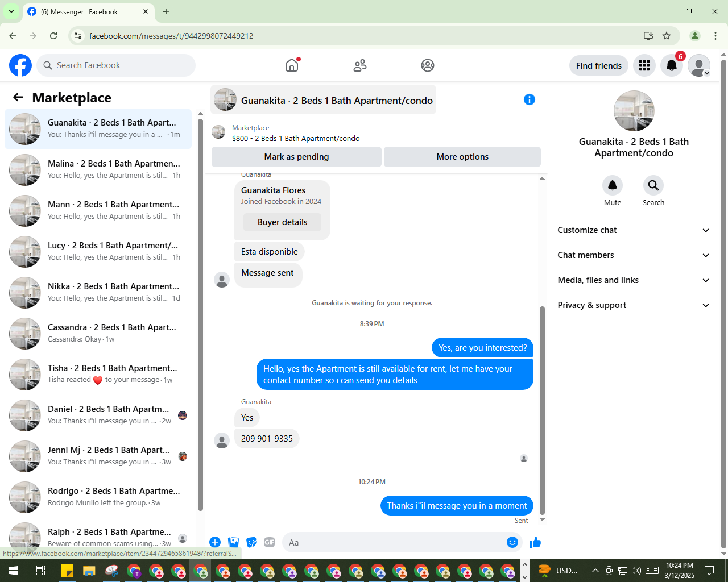Bookmark this page with the star icon

click(x=667, y=36)
